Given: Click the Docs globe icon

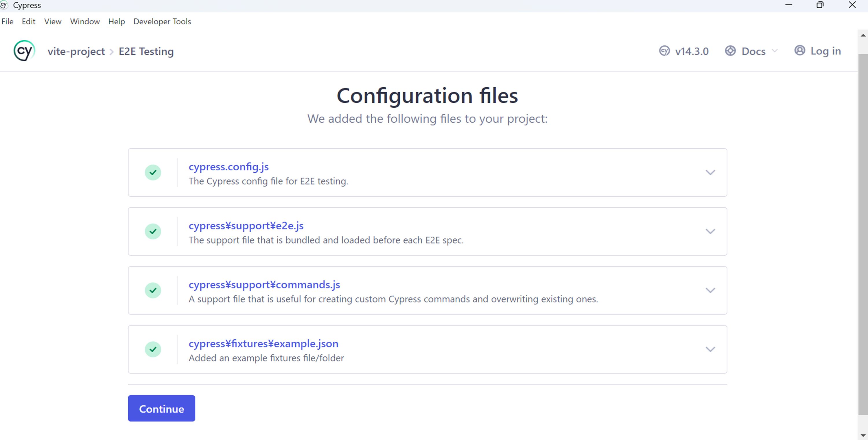Looking at the screenshot, I should (731, 51).
